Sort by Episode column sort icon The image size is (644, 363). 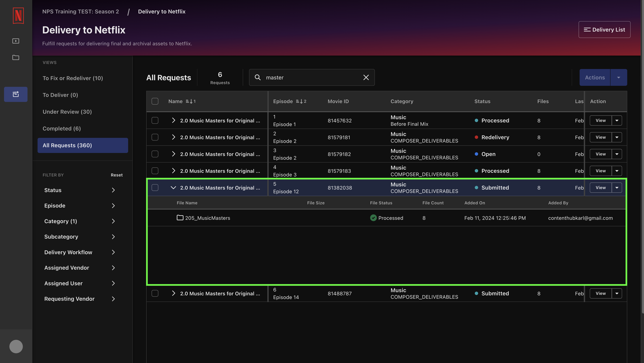pyautogui.click(x=301, y=101)
